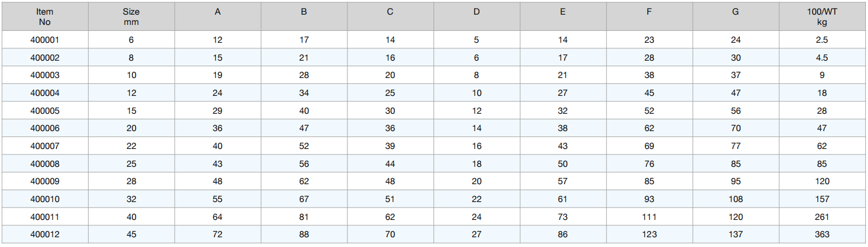The image size is (868, 247).
Task: Click item number 400006 cell
Action: point(45,128)
